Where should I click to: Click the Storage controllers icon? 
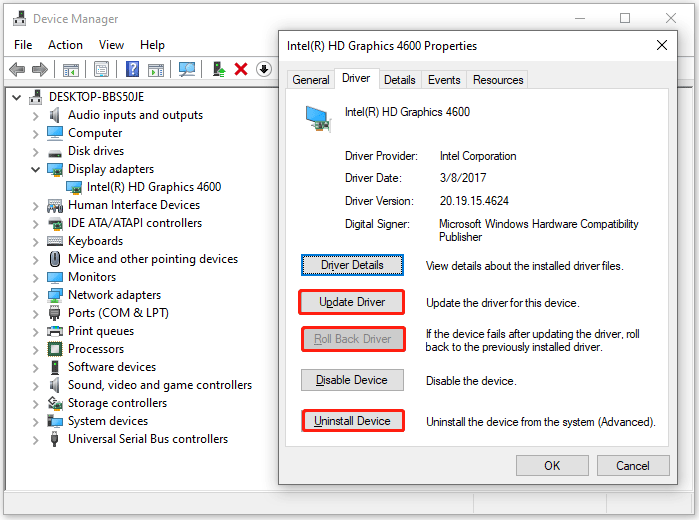coord(55,403)
